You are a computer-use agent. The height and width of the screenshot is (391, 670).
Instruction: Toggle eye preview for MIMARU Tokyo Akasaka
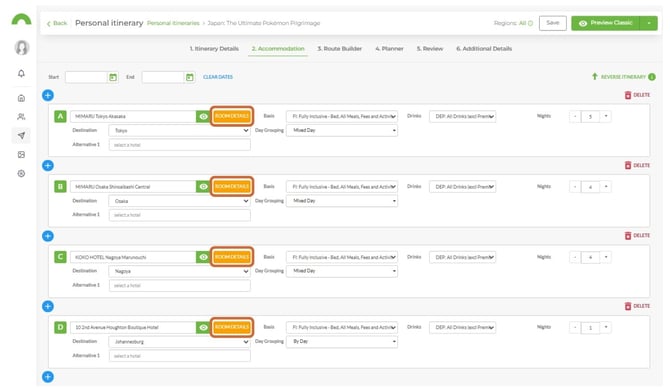click(203, 116)
